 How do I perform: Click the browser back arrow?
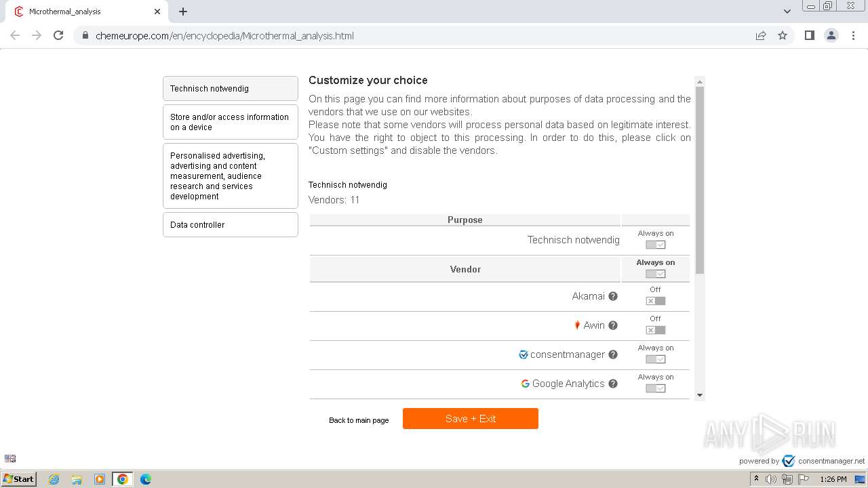pyautogui.click(x=15, y=35)
